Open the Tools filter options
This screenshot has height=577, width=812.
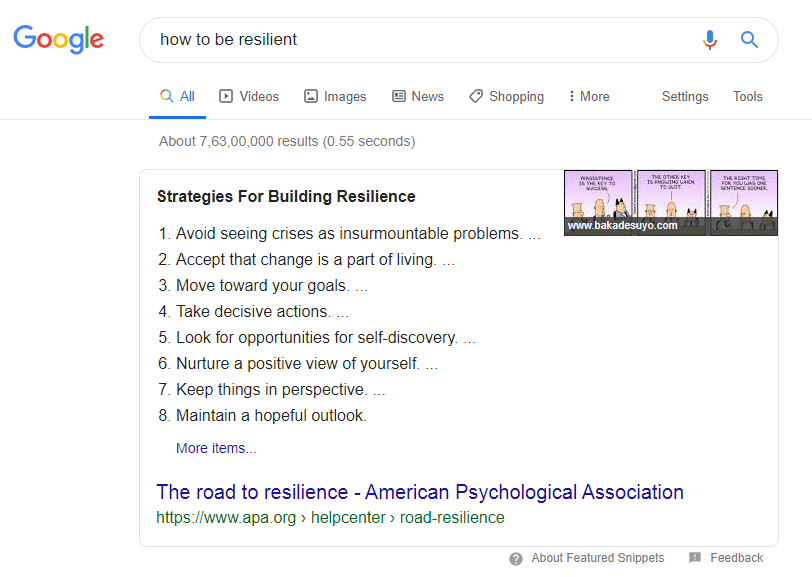(747, 96)
